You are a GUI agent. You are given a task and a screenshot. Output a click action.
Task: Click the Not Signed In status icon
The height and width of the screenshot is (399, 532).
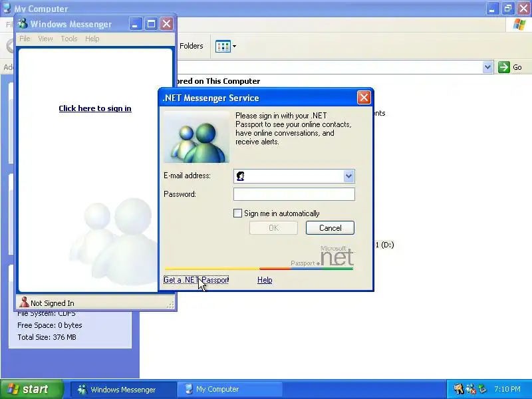24,302
